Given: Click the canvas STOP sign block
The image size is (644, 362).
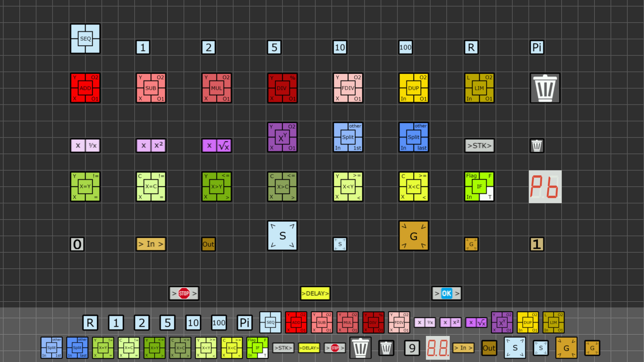Looking at the screenshot, I should 184,293.
